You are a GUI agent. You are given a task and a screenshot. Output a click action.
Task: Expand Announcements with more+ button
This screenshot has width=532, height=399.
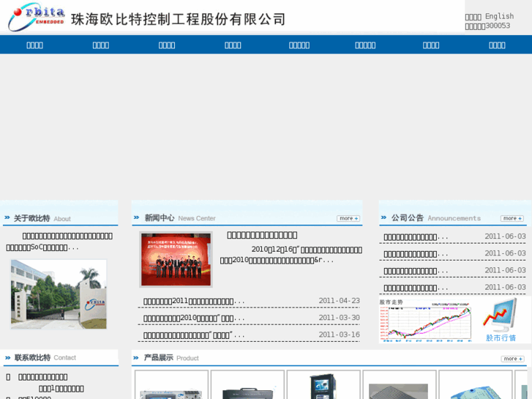512,218
